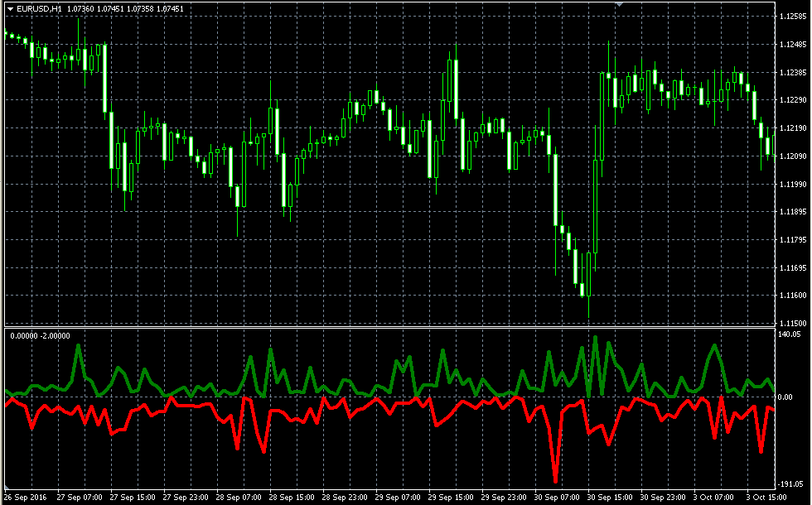Click the gray chart shift triangle marker
The height and width of the screenshot is (505, 812).
click(620, 4)
